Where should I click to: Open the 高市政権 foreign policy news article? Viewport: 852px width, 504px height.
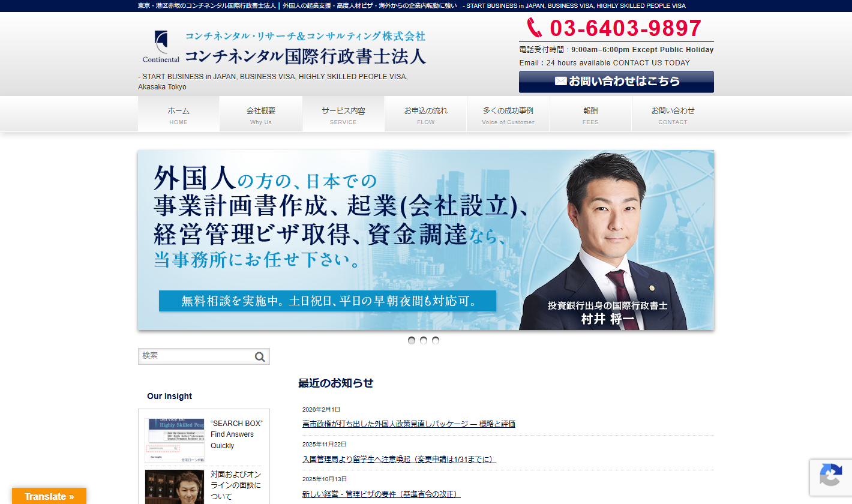pos(409,424)
